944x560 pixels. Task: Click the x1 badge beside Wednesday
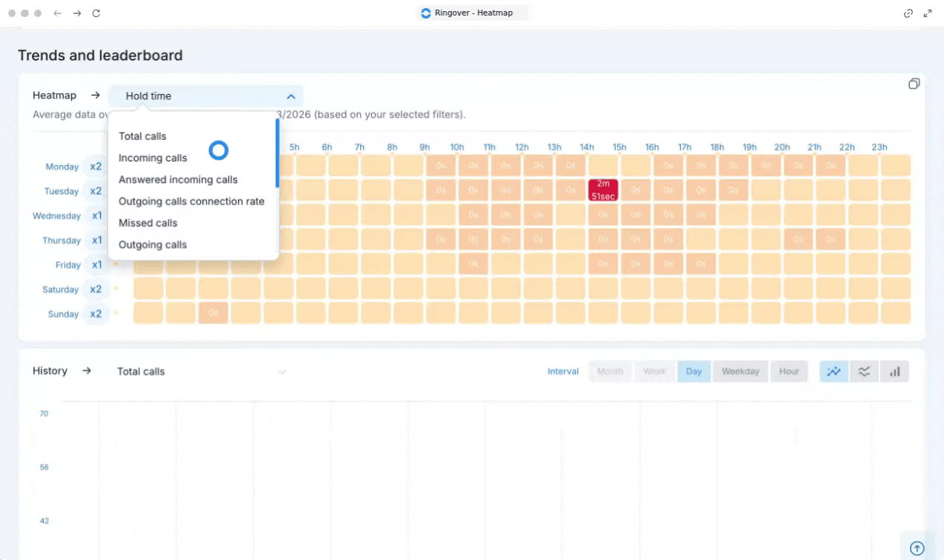pyautogui.click(x=96, y=216)
